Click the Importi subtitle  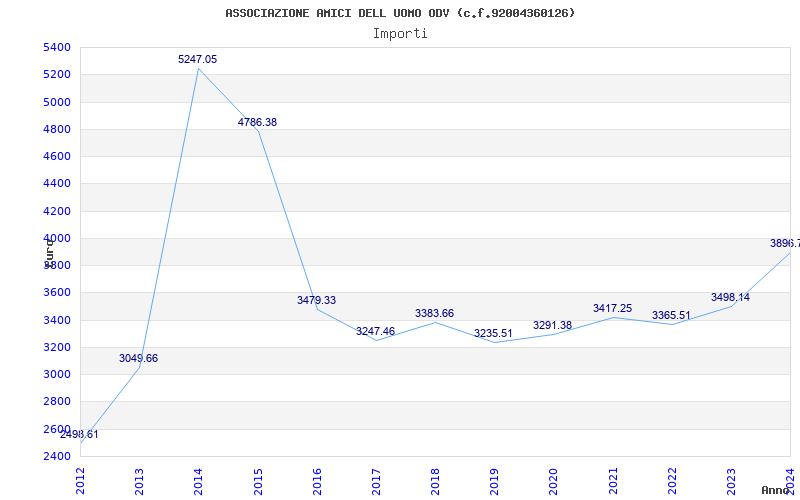click(x=400, y=34)
